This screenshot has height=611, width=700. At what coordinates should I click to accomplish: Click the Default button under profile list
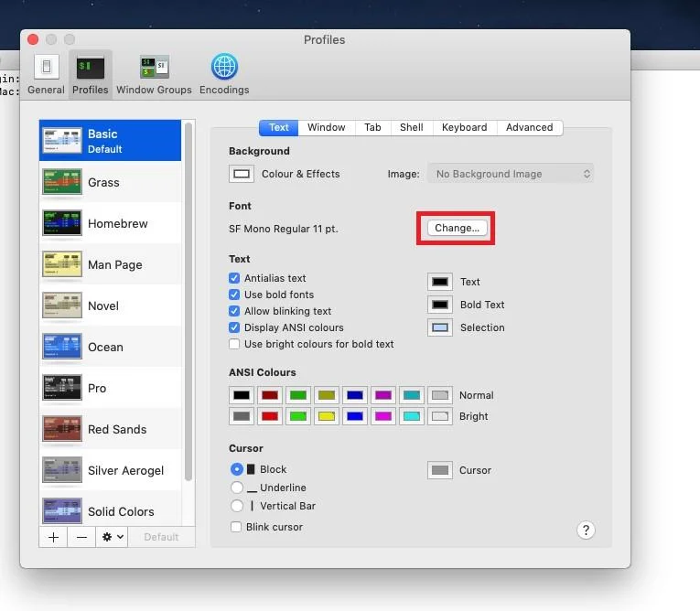(x=161, y=537)
